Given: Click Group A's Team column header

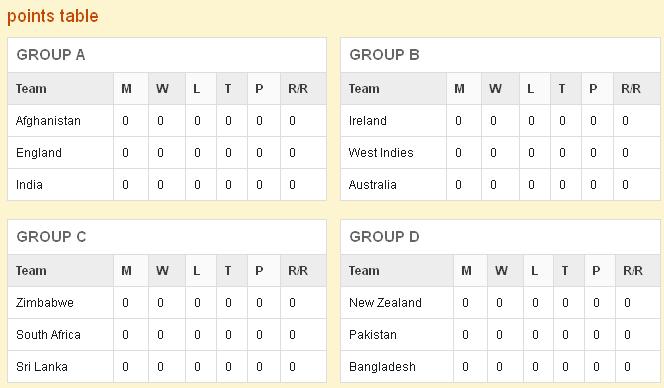Looking at the screenshot, I should pos(31,89).
